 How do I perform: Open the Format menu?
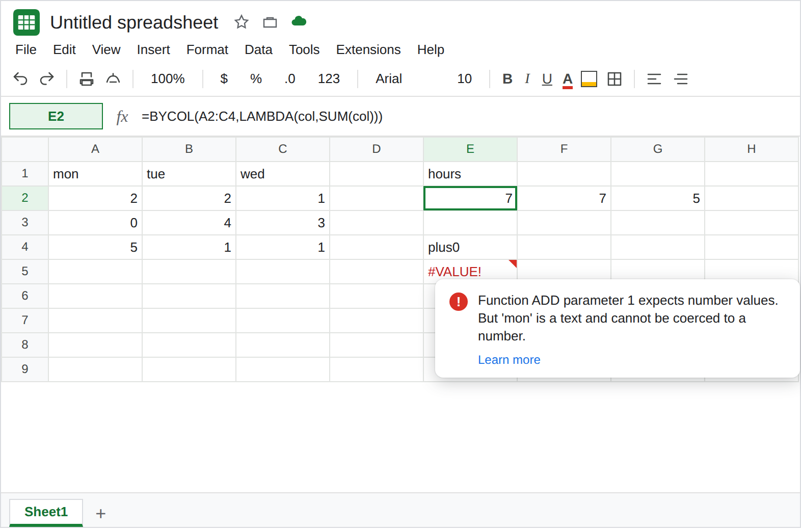[x=207, y=49]
